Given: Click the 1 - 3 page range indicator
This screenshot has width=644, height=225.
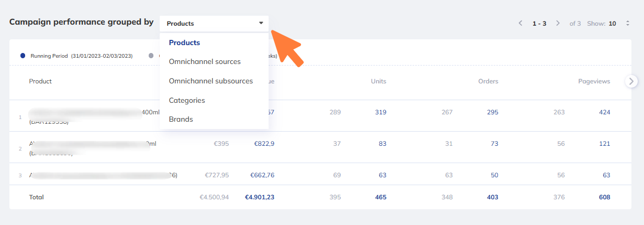Looking at the screenshot, I should tap(539, 24).
